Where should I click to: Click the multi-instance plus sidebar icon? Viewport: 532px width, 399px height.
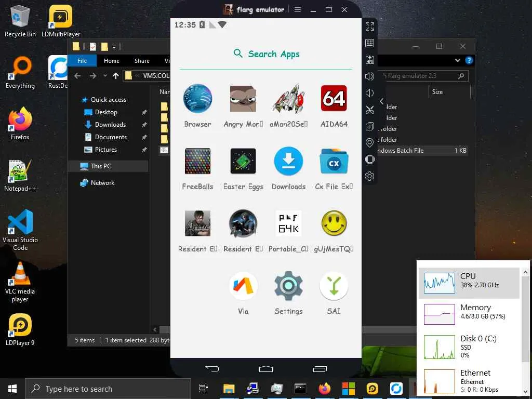(x=370, y=126)
